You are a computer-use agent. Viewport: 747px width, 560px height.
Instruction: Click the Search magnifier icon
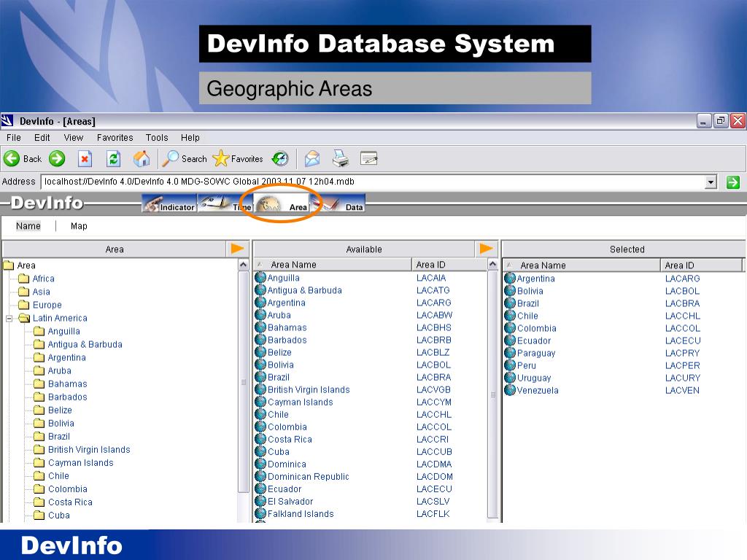click(x=170, y=158)
